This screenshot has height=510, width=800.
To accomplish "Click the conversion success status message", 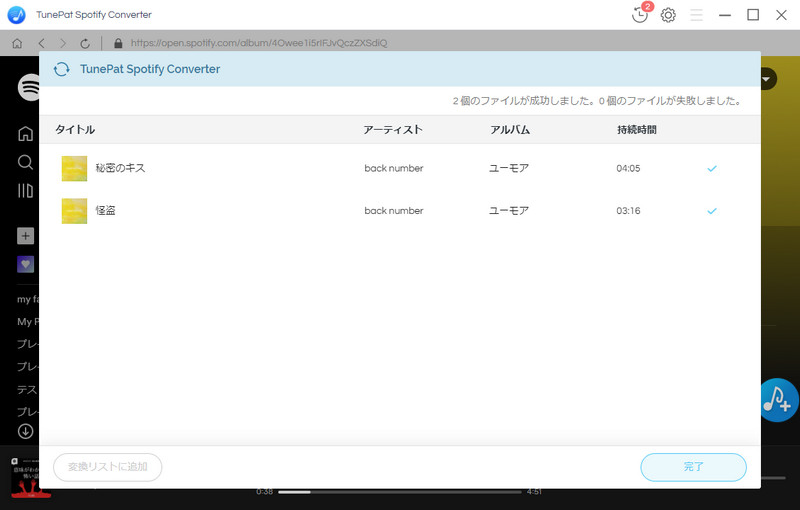I will [x=596, y=101].
